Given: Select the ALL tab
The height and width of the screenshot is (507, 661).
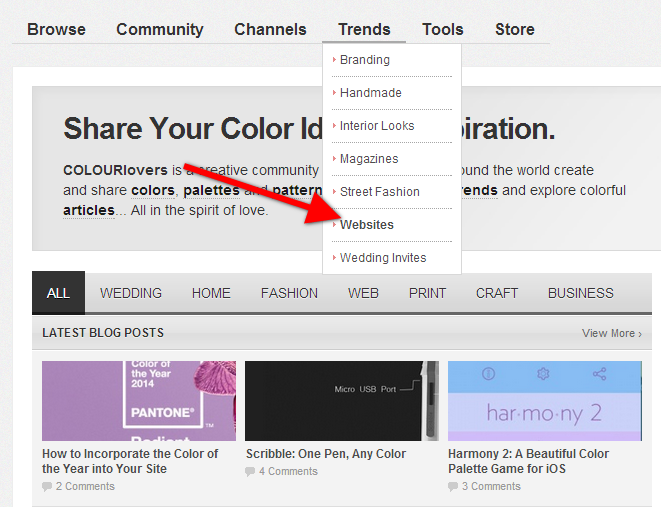Looking at the screenshot, I should click(58, 293).
